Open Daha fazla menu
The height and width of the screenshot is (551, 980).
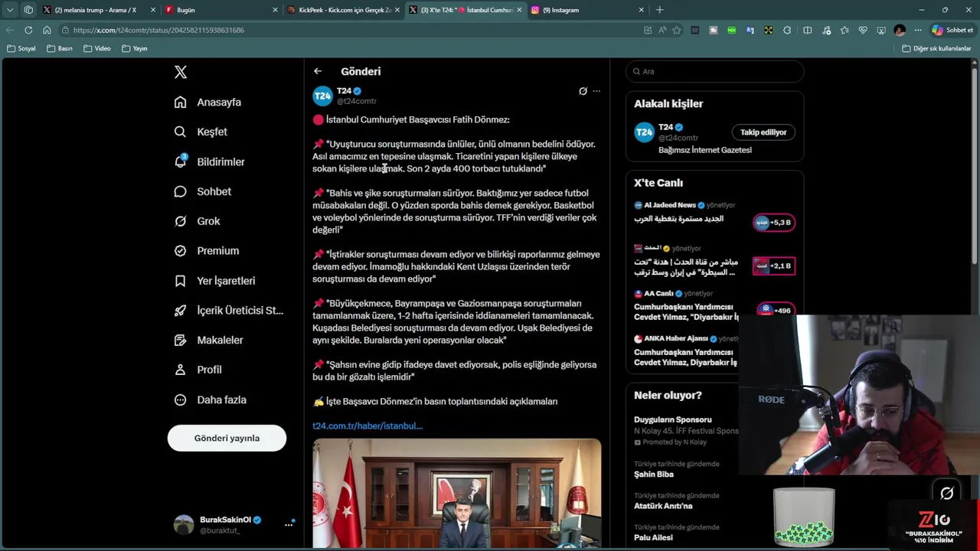211,399
